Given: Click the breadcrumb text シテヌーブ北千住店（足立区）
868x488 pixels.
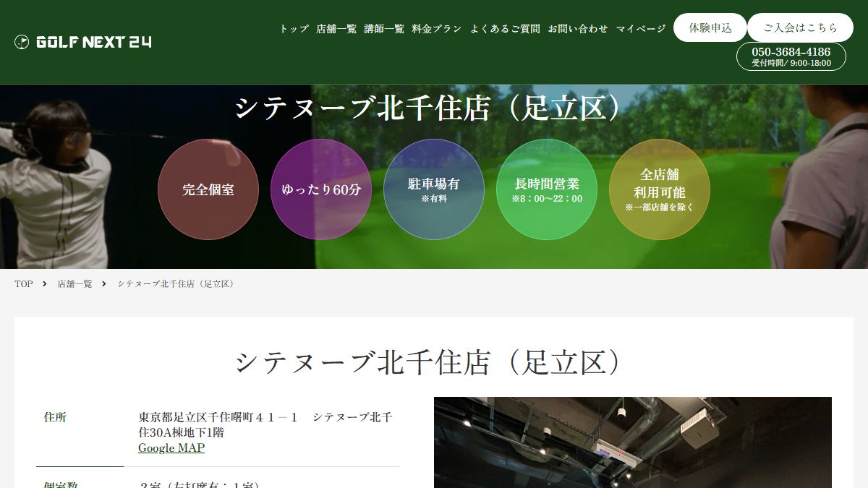Looking at the screenshot, I should [x=176, y=284].
